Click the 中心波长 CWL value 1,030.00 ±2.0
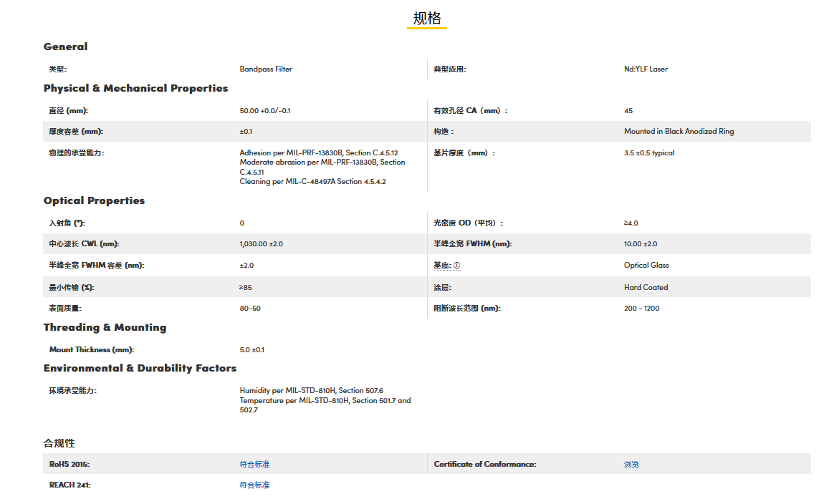This screenshot has height=504, width=819. pyautogui.click(x=261, y=244)
